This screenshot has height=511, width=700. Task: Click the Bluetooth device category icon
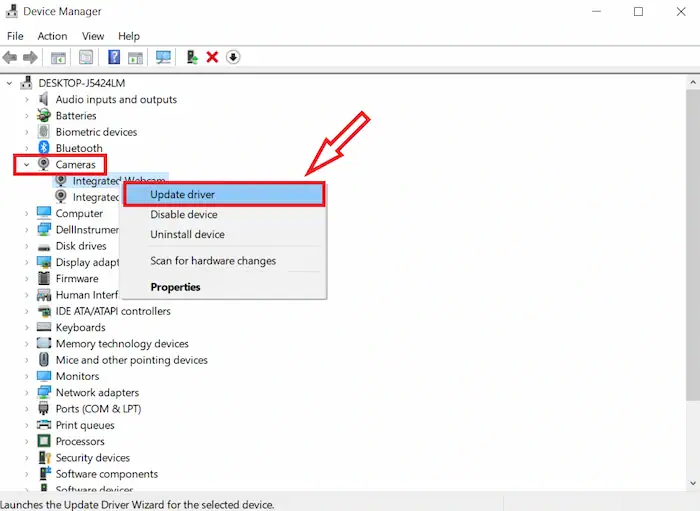(x=44, y=148)
